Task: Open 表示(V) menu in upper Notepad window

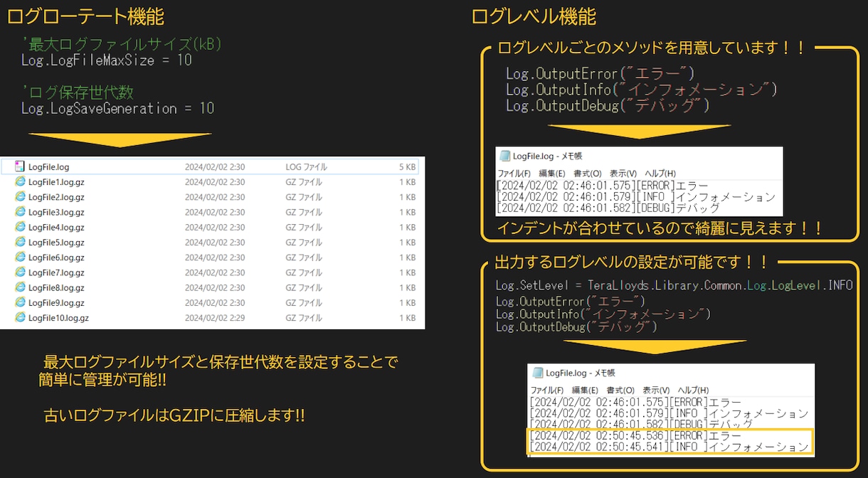Action: [x=623, y=174]
